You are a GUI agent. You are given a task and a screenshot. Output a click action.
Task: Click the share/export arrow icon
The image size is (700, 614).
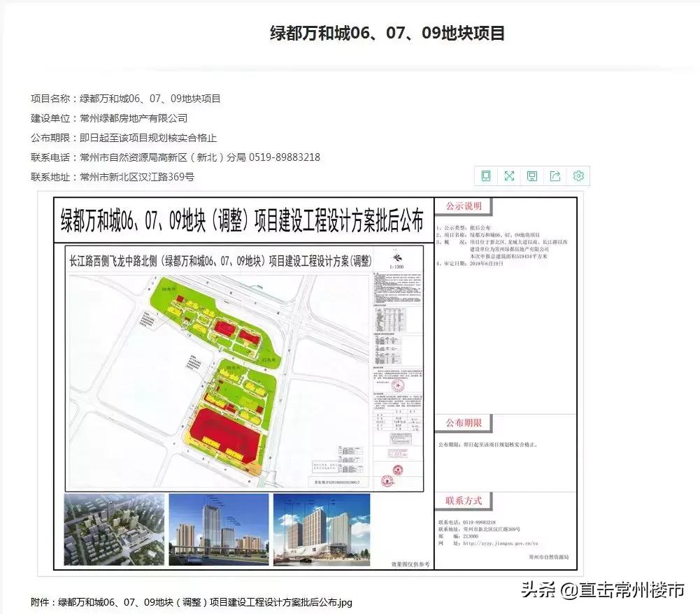[x=555, y=176]
